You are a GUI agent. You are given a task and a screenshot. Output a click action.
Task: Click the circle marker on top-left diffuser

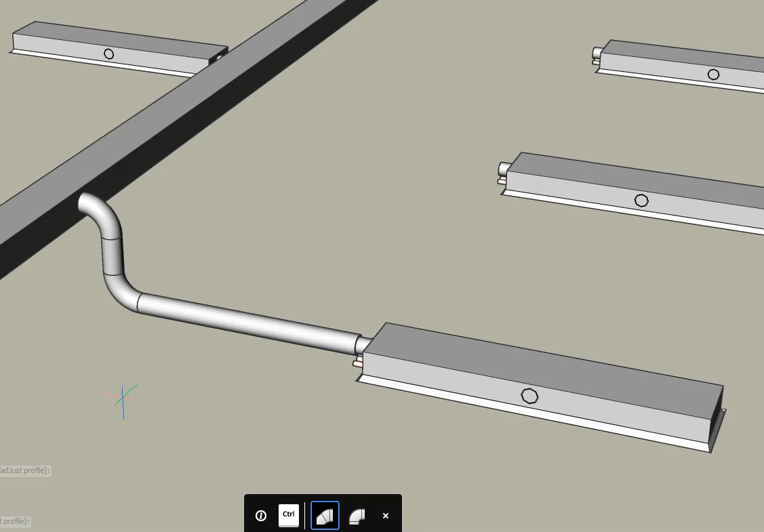coord(108,54)
